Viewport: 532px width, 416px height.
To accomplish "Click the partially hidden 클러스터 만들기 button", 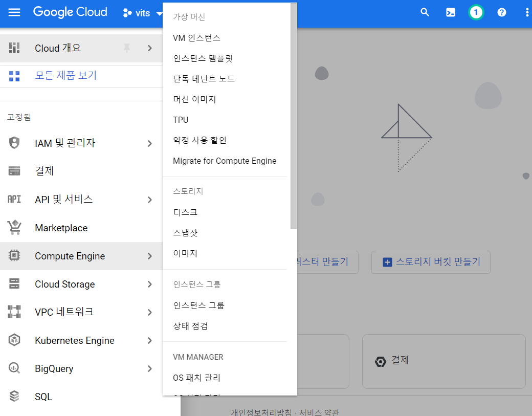I will (327, 262).
